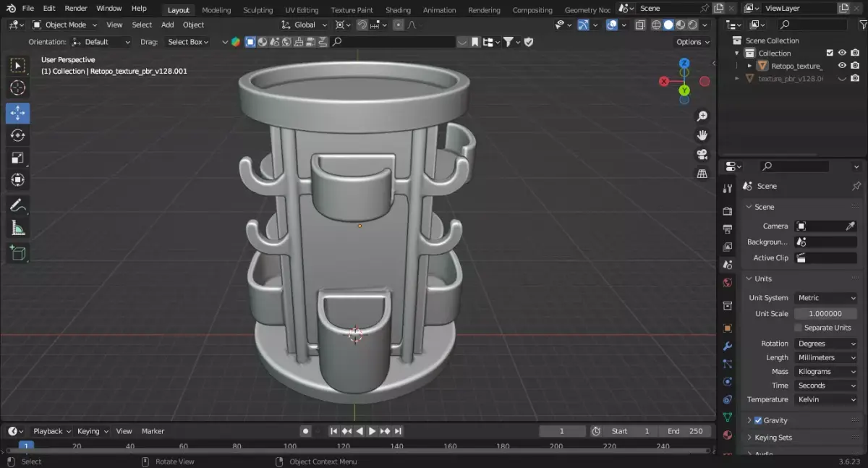Click the hand pan-view icon
868x468 pixels.
(x=702, y=135)
